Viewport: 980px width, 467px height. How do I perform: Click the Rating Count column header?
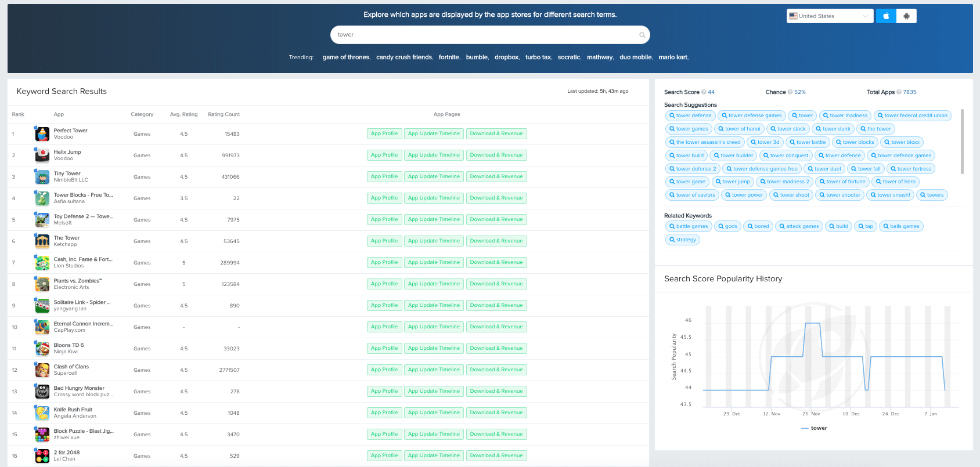(x=224, y=114)
